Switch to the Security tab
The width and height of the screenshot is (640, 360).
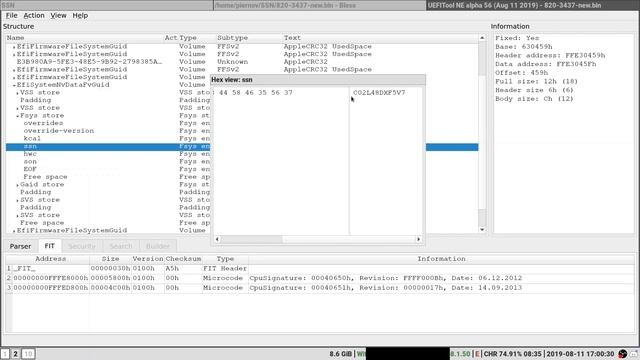82,246
